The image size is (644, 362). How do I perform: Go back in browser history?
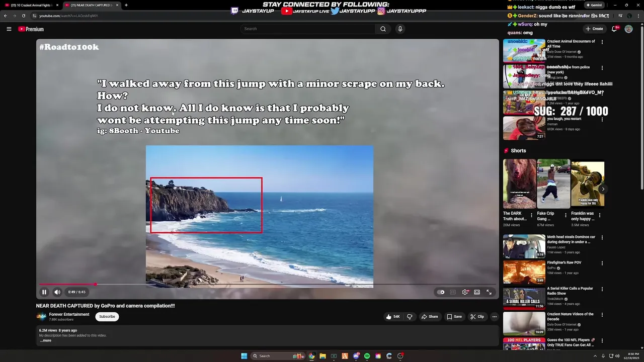[6, 16]
